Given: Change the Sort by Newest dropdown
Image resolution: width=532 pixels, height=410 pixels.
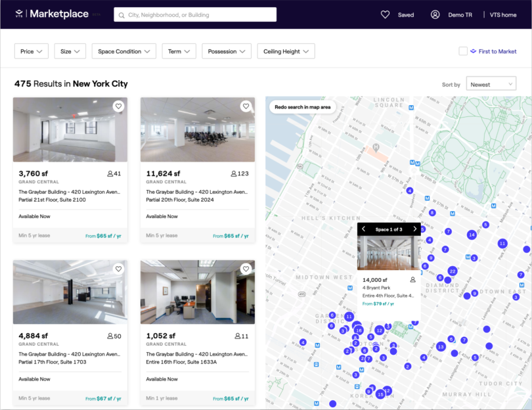Looking at the screenshot, I should pos(491,83).
